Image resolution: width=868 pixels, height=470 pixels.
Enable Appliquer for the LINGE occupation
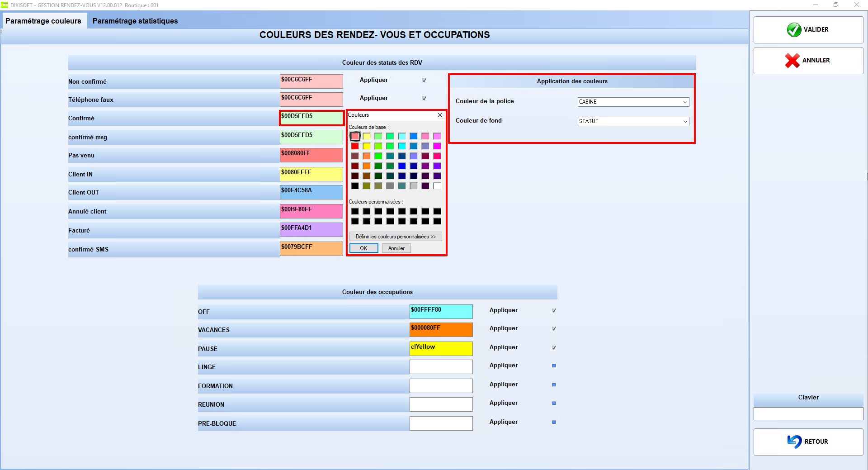coord(554,366)
